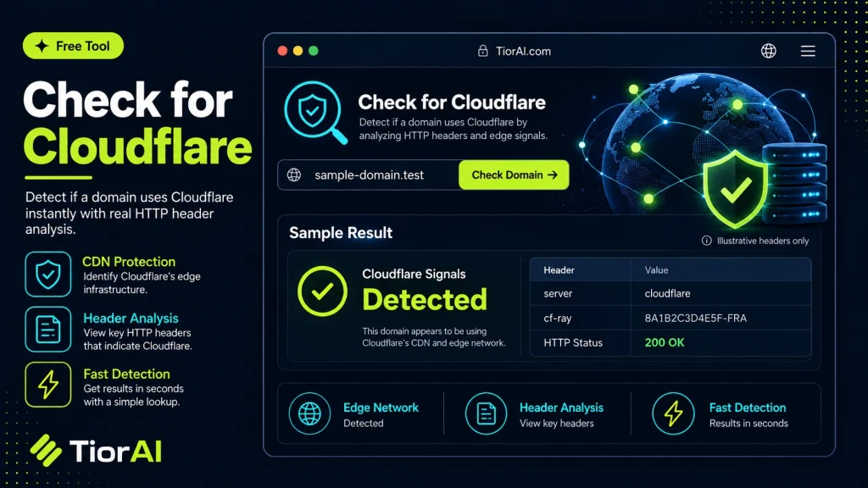Click the red close window dot
The height and width of the screenshot is (488, 868).
pos(282,51)
